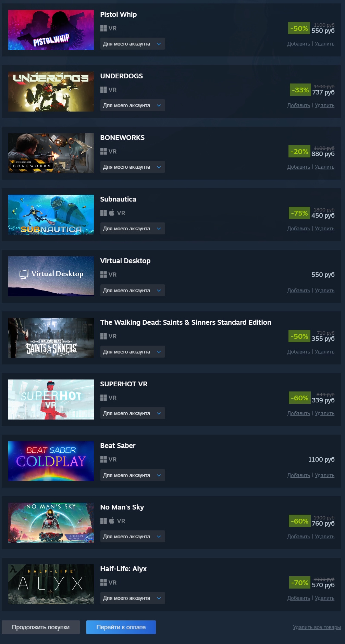The image size is (345, 644).
Task: Expand the account dropdown for Virtual Desktop
Action: (x=133, y=291)
